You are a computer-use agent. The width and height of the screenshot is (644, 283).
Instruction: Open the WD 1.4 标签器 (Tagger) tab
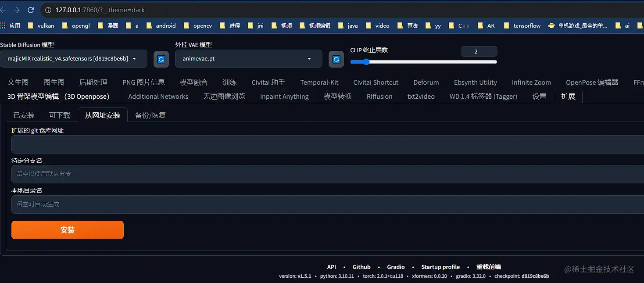pos(483,97)
